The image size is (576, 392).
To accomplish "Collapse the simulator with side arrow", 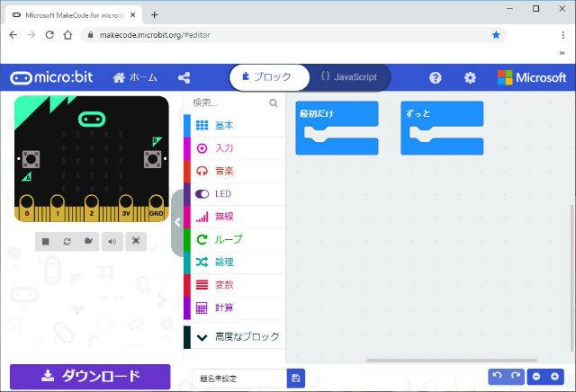I will tap(177, 222).
